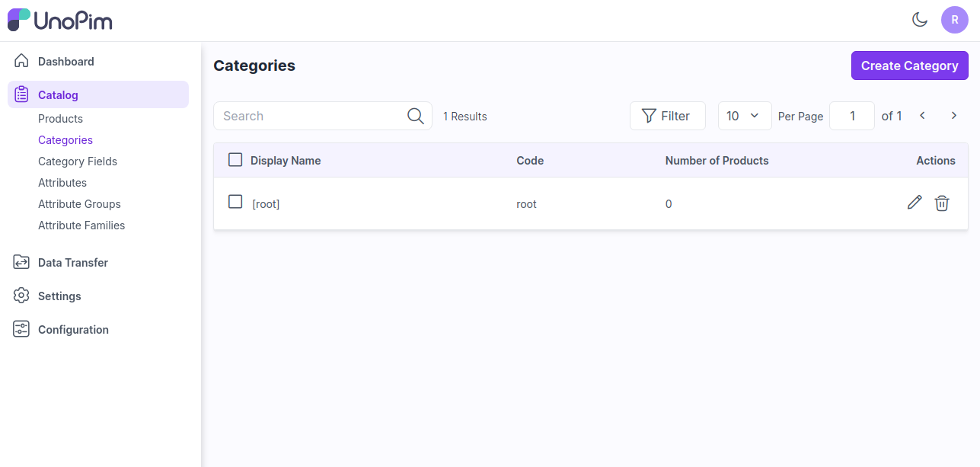
Task: Open the Filter panel
Action: [x=667, y=116]
